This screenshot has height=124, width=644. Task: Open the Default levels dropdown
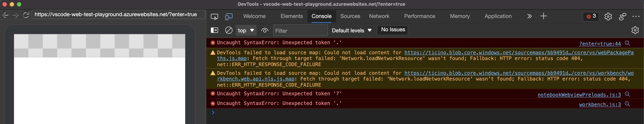pyautogui.click(x=351, y=30)
